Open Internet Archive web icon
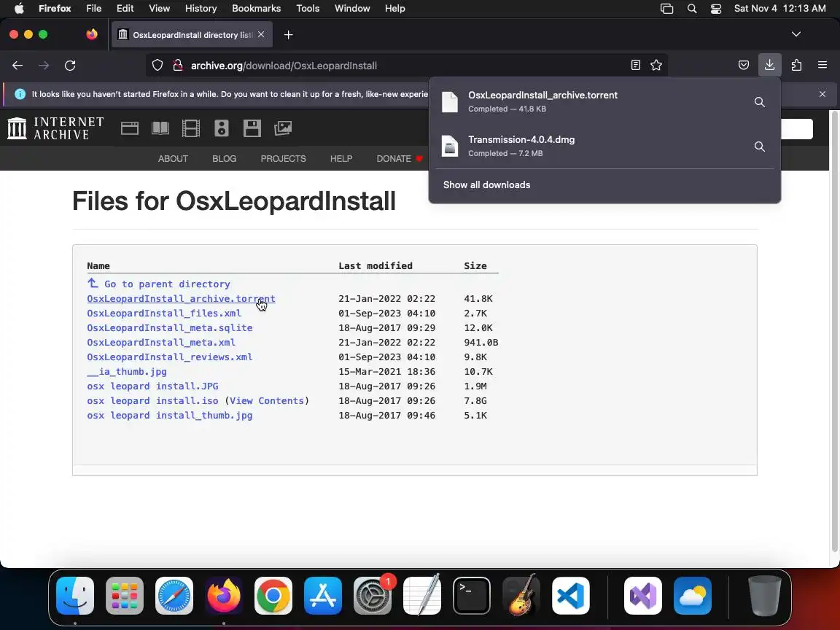The image size is (840, 630). pos(130,128)
